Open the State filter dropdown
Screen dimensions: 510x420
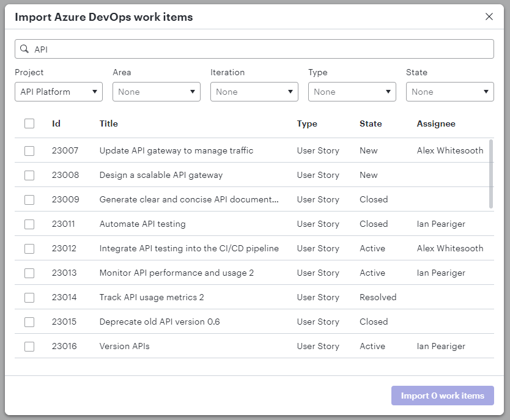tap(449, 92)
